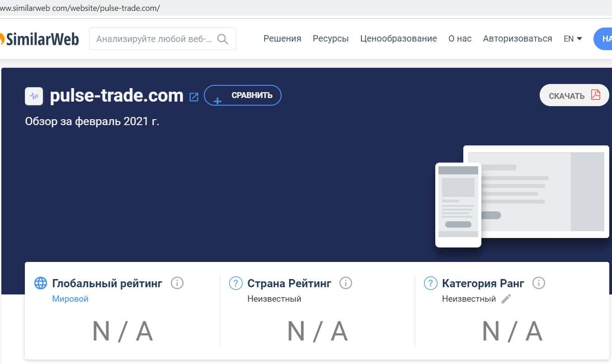Click the Категория Ранг label
The image size is (612, 364).
click(x=483, y=283)
